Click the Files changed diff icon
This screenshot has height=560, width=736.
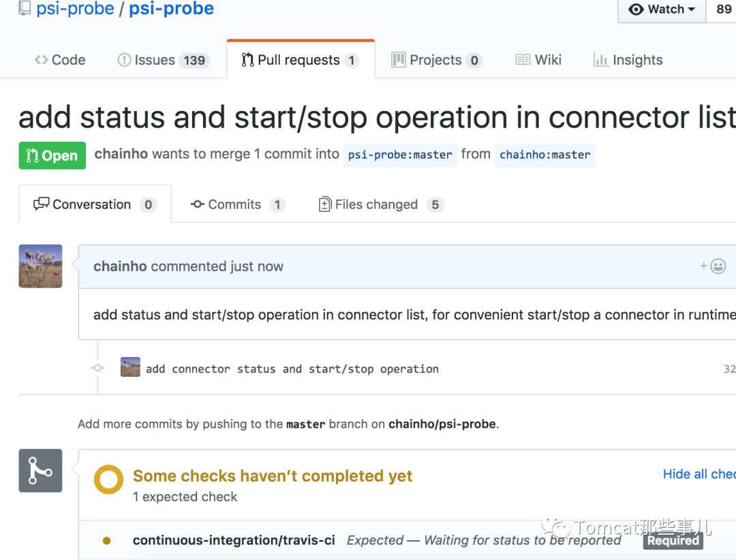[x=325, y=204]
